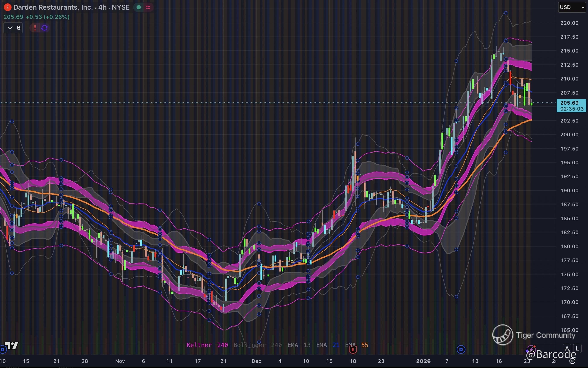
Task: Click the Darden Restaurants red logo icon
Action: [x=7, y=7]
